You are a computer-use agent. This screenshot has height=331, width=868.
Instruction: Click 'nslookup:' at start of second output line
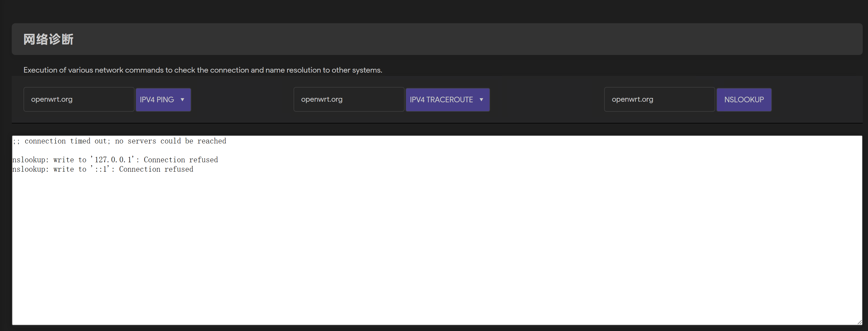point(30,160)
